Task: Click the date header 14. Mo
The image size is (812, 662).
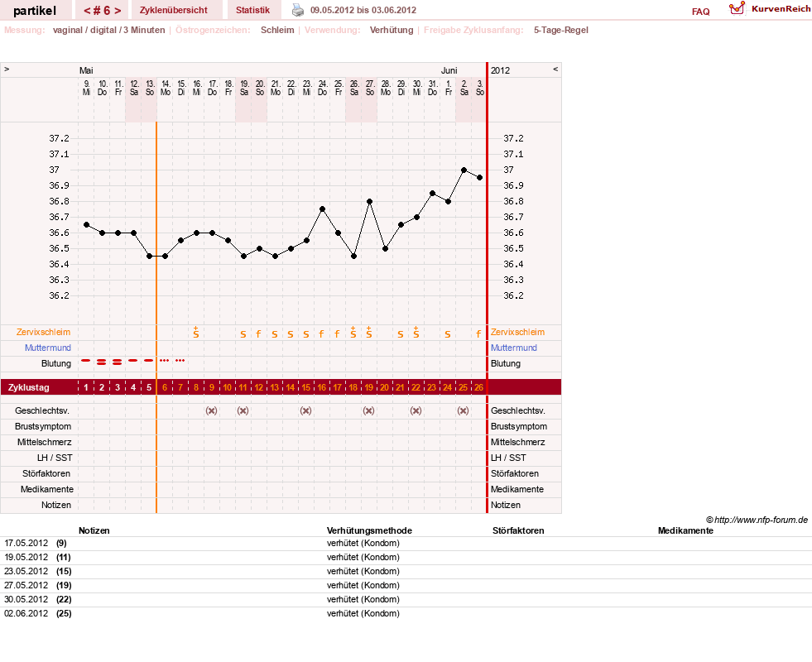Action: (x=166, y=88)
